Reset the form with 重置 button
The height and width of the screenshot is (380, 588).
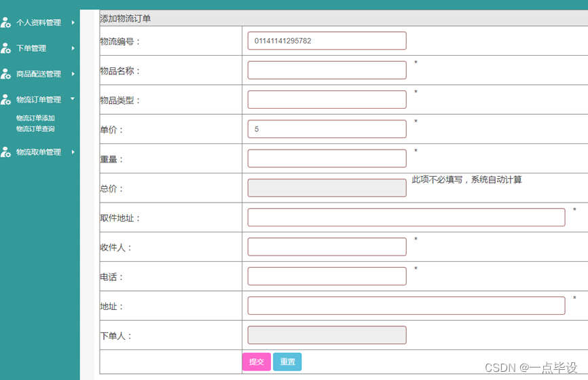click(x=287, y=362)
